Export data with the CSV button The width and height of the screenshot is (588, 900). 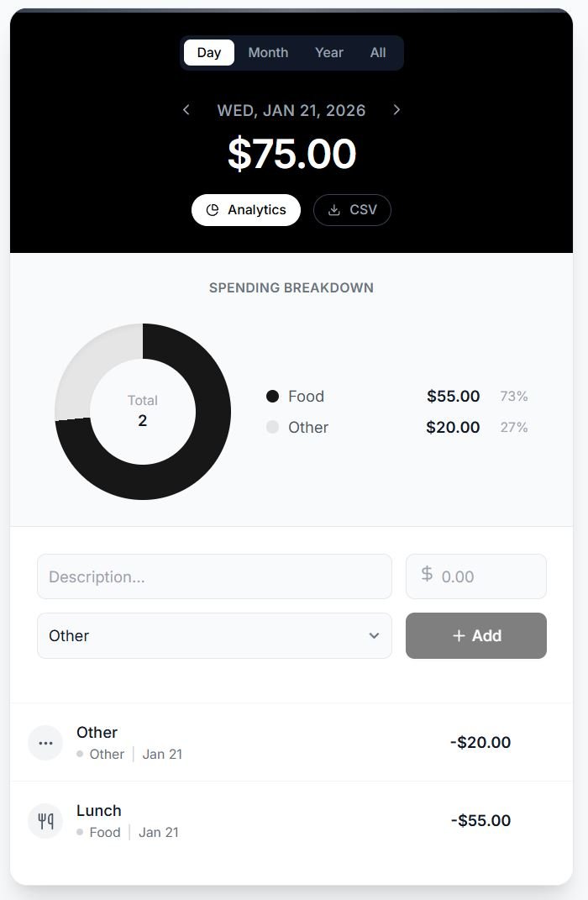353,210
